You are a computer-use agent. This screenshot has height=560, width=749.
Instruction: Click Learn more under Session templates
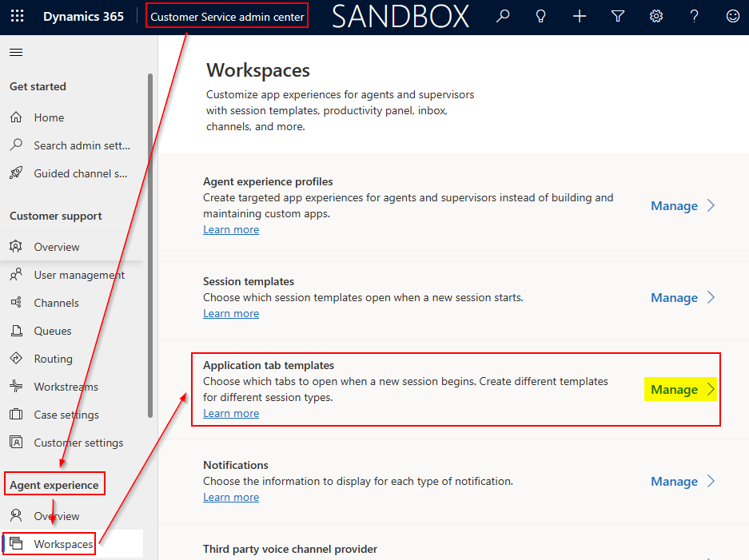coord(231,314)
